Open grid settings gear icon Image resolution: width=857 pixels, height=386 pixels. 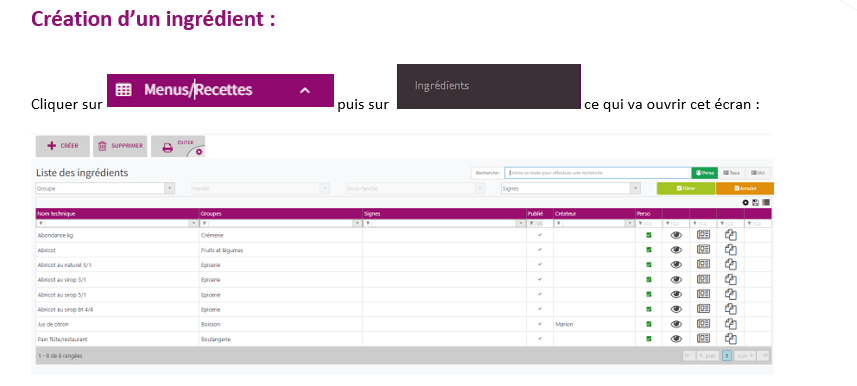[746, 202]
